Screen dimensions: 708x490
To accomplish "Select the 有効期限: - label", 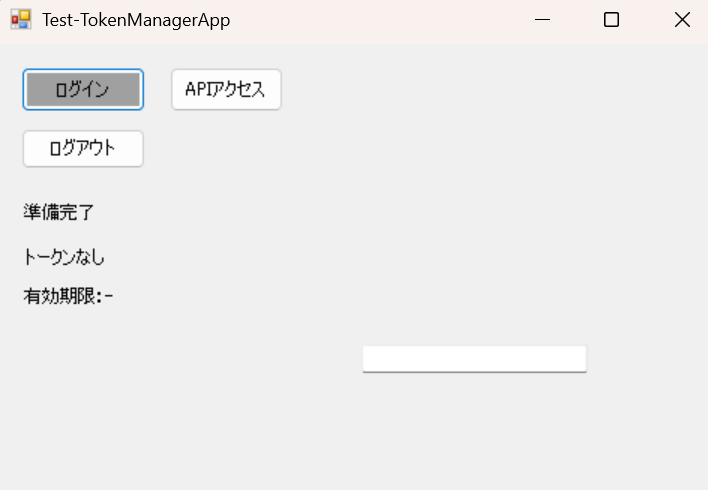I will pos(68,296).
